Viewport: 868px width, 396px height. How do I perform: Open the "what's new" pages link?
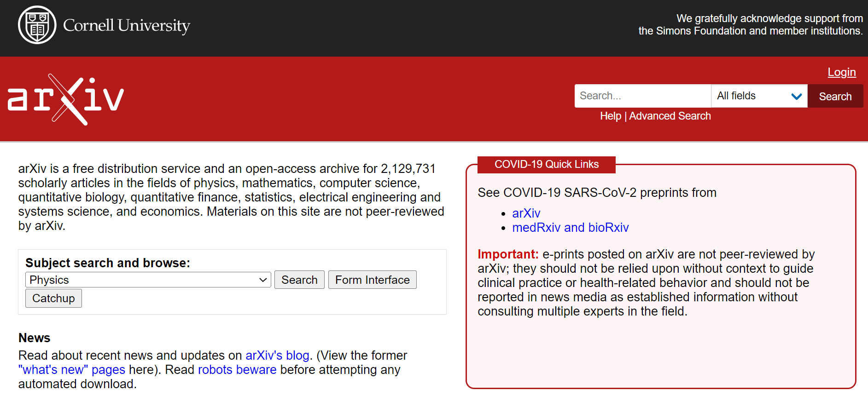coord(72,370)
